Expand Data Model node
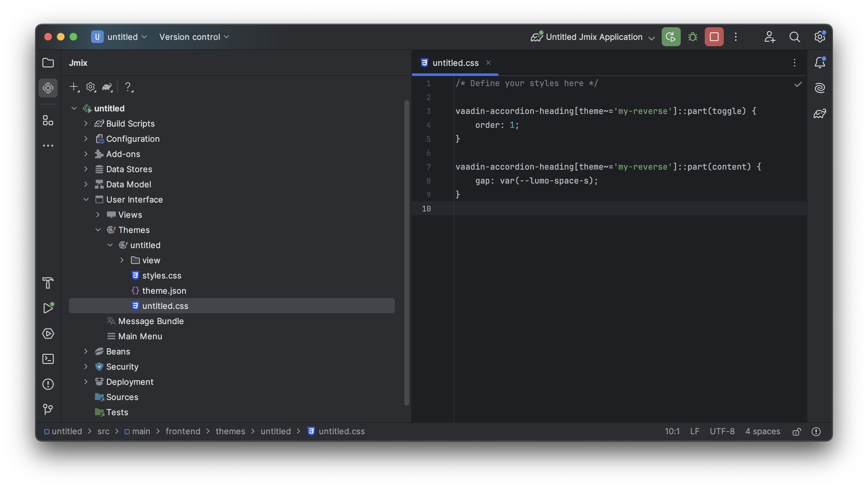 [86, 185]
